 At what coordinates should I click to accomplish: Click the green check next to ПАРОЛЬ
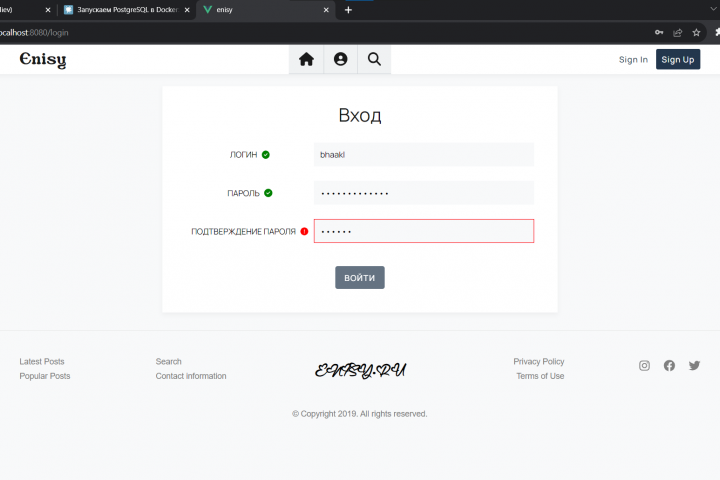268,193
